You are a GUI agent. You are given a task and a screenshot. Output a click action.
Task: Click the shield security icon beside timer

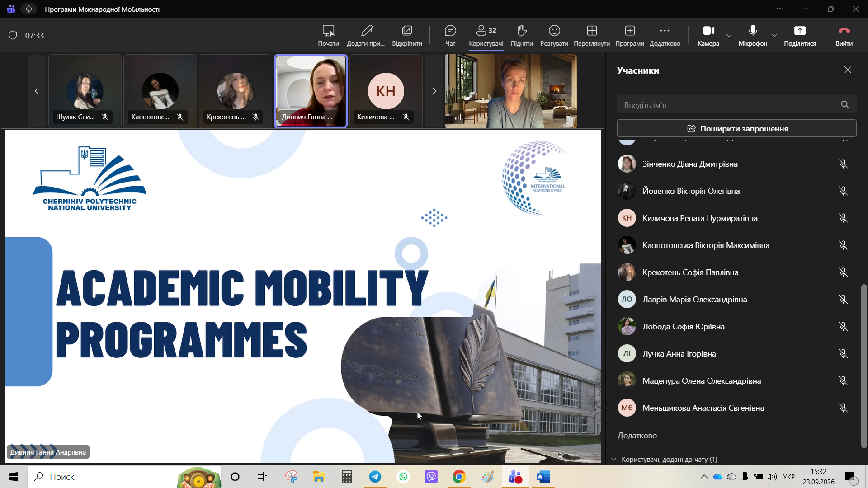pos(13,35)
